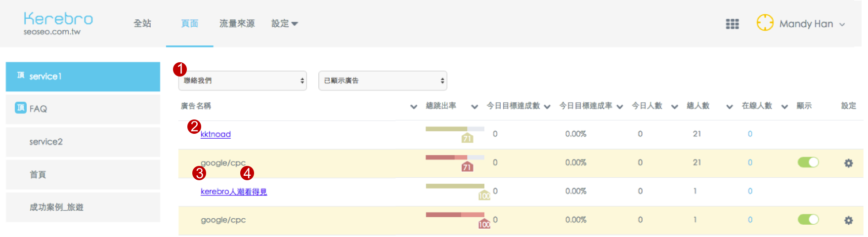Open the apps grid icon
This screenshot has width=868, height=237.
pyautogui.click(x=732, y=24)
